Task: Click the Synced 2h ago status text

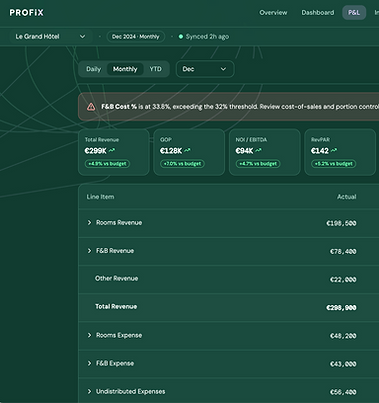Action: [x=207, y=37]
